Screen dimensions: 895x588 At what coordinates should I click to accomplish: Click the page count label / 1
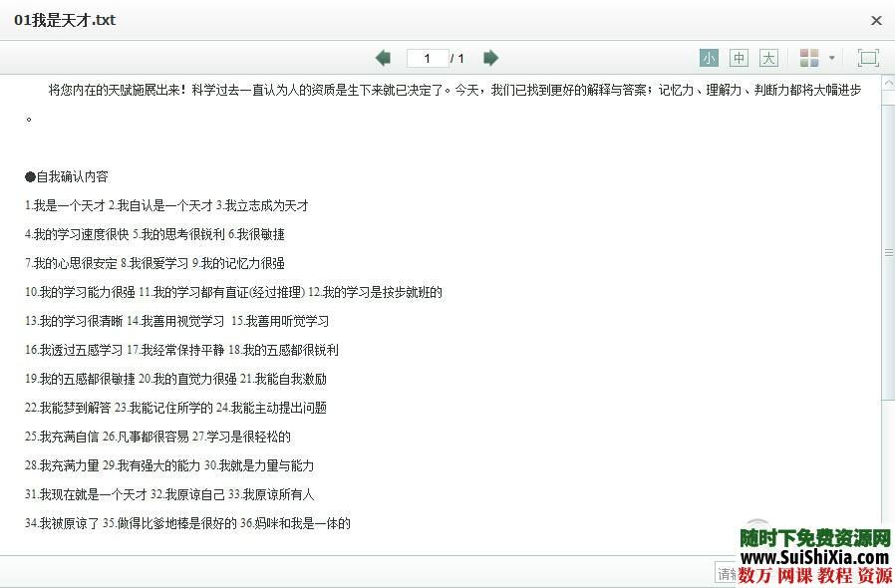(x=458, y=58)
